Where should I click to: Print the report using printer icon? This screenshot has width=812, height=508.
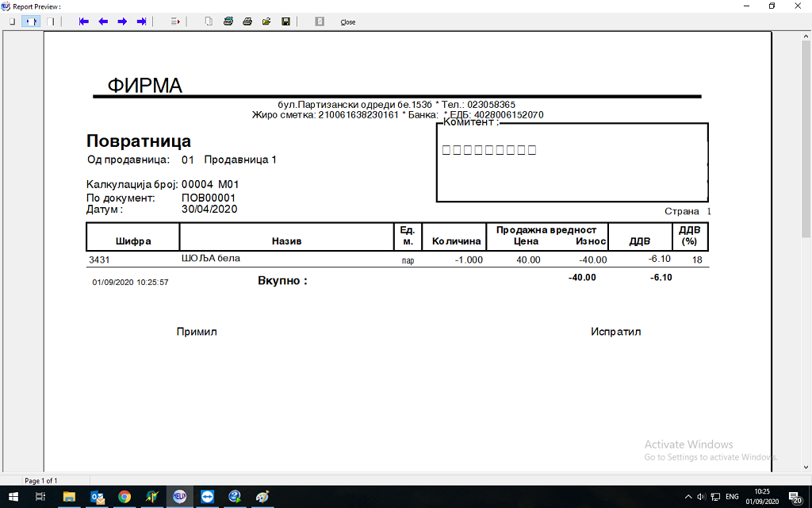click(x=247, y=21)
